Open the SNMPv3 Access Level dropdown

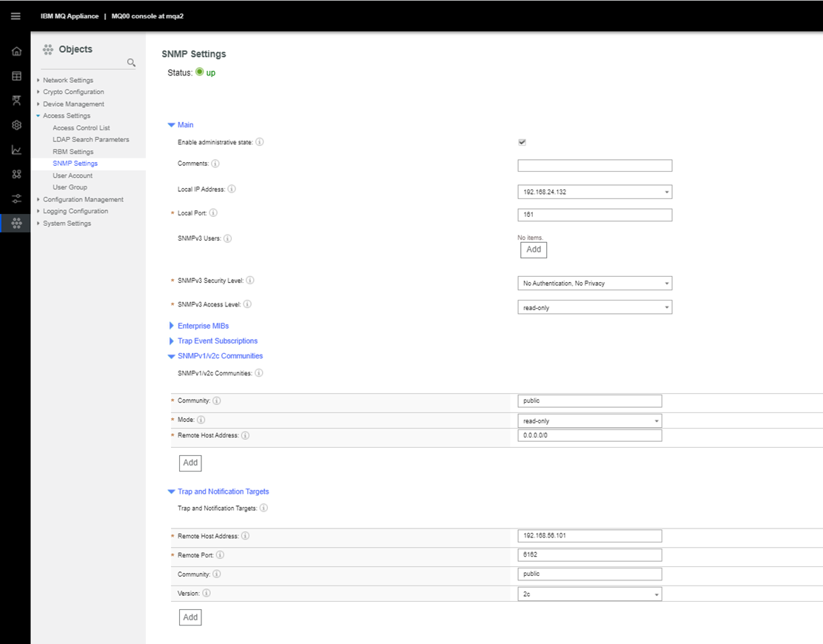pos(595,307)
